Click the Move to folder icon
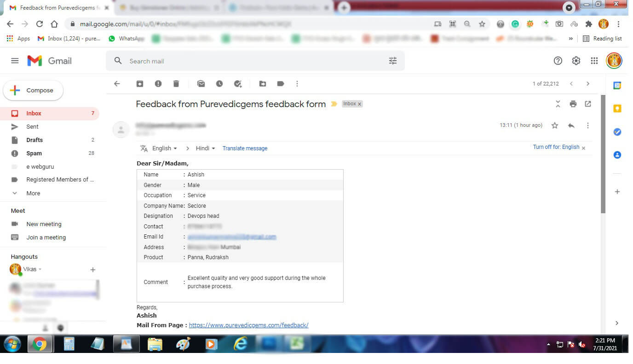 (x=263, y=84)
